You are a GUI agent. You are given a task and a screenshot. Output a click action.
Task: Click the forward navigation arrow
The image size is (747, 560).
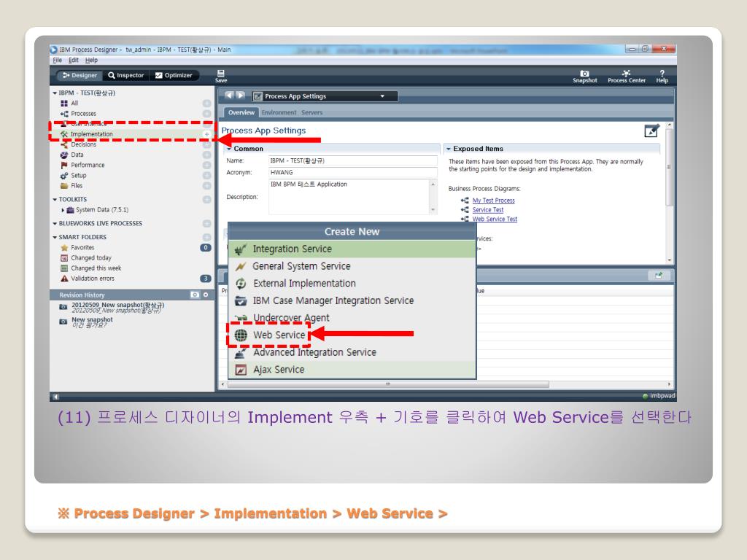pos(241,96)
